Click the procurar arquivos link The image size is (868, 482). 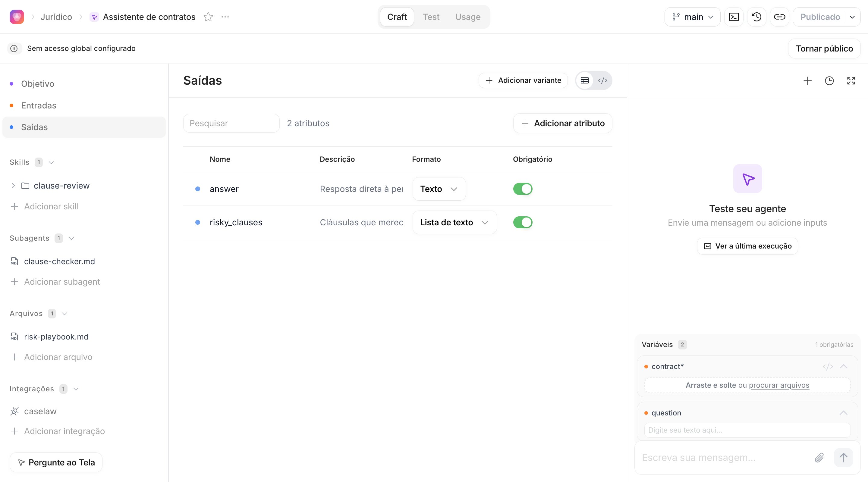tap(779, 385)
